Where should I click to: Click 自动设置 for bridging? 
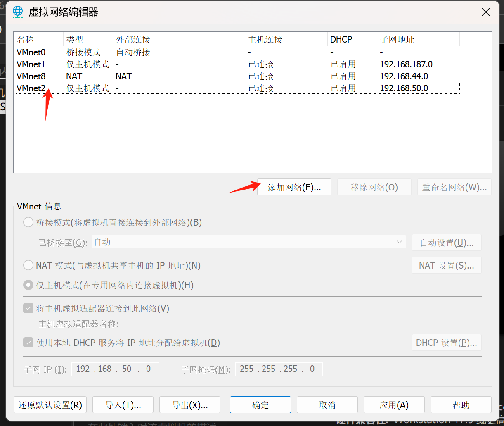[446, 242]
